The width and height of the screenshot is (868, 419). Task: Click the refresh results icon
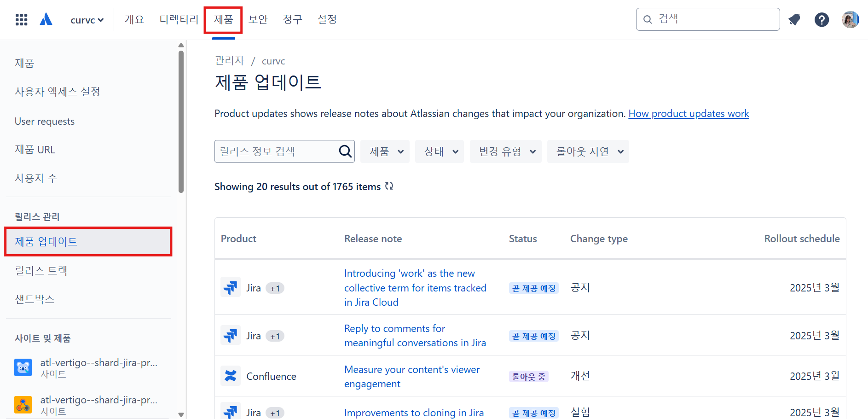pos(389,186)
